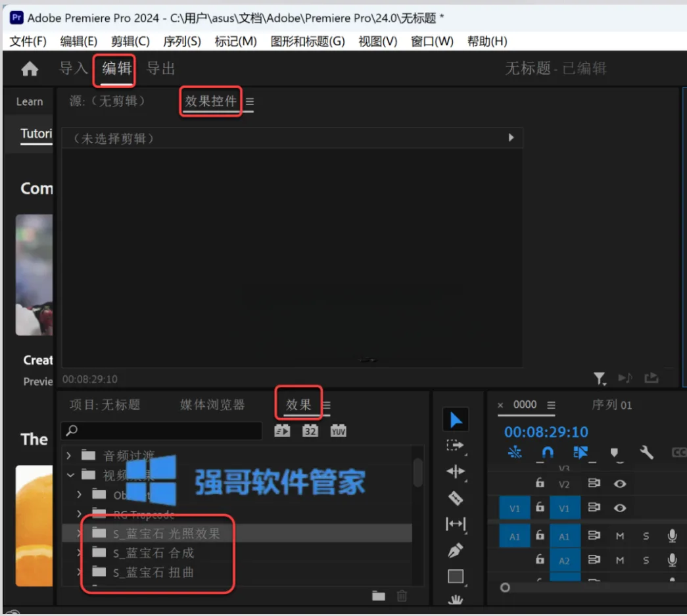Click the Accelerated Effects filter icon
The height and width of the screenshot is (616, 687).
click(282, 431)
